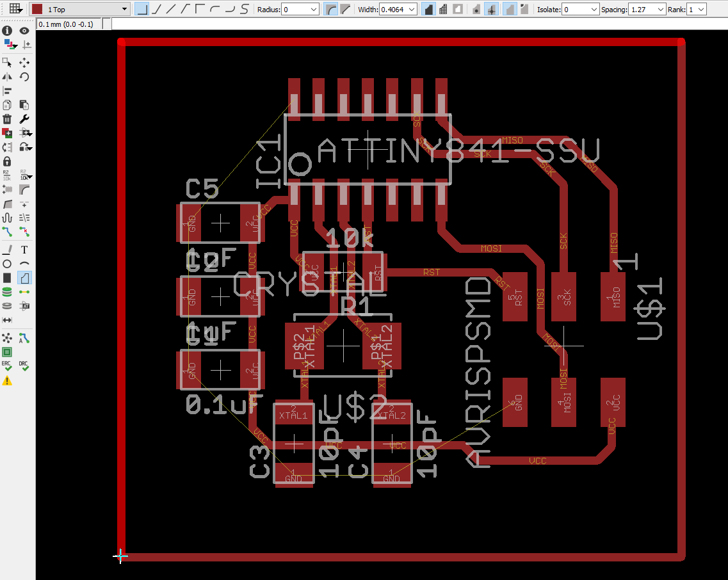Choose the right-angle wire bend style

[x=142, y=9]
